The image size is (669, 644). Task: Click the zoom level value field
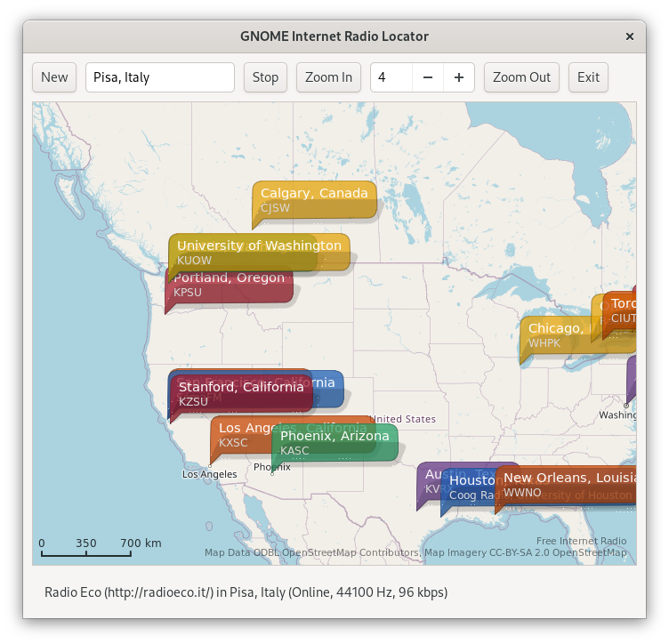pyautogui.click(x=391, y=77)
